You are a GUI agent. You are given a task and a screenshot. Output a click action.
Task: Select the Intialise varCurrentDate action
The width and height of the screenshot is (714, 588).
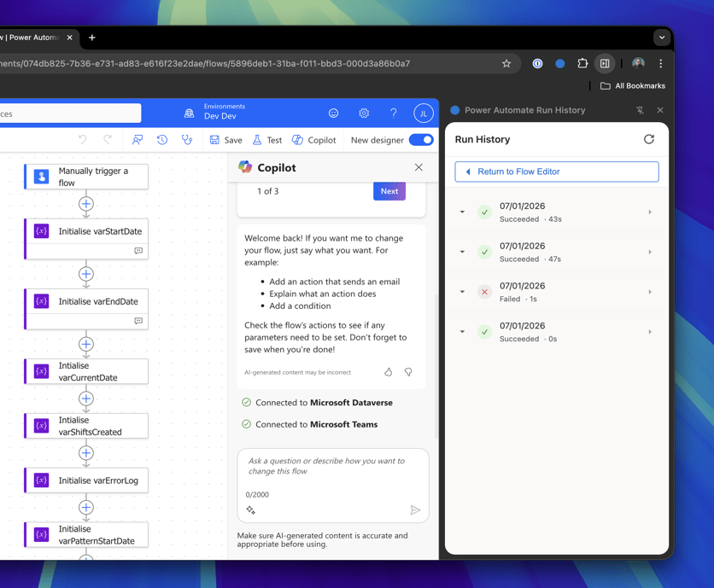86,371
